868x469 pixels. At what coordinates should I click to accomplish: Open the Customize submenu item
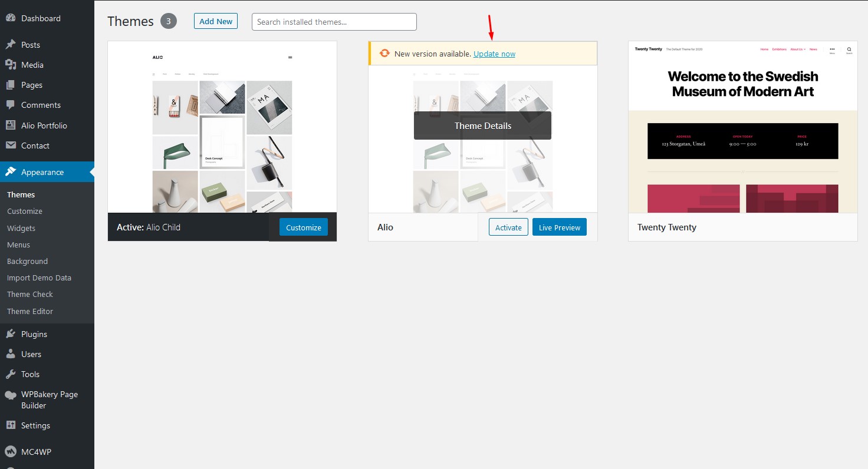[x=25, y=211]
